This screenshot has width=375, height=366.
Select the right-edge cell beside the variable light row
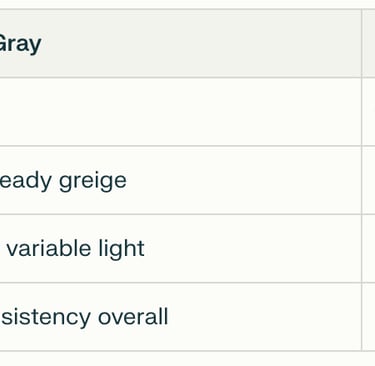[x=369, y=248]
